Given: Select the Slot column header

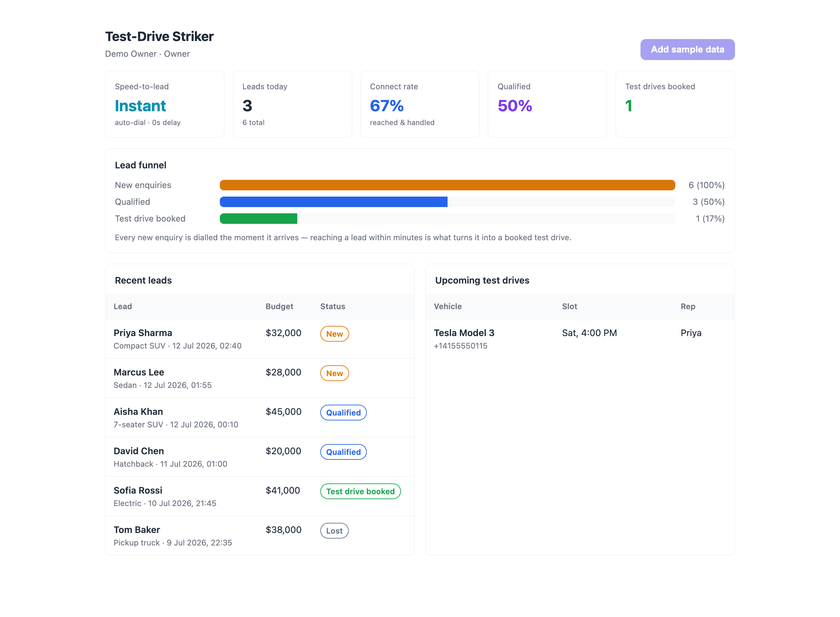Looking at the screenshot, I should click(x=569, y=306).
